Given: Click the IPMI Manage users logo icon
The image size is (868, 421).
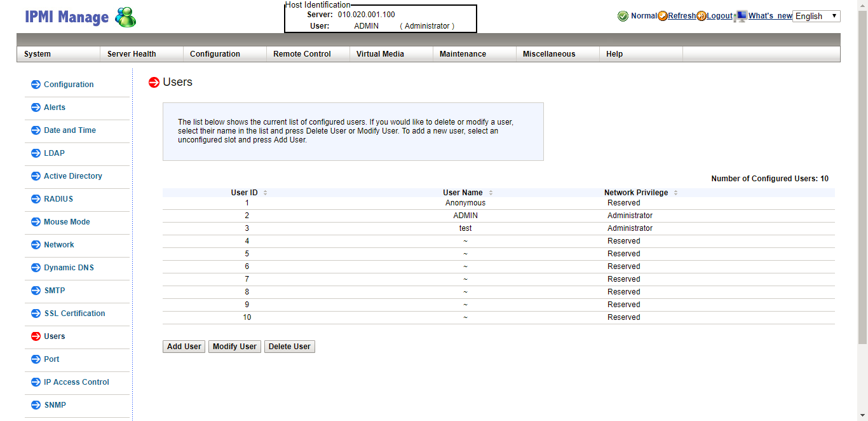Looking at the screenshot, I should click(x=125, y=17).
